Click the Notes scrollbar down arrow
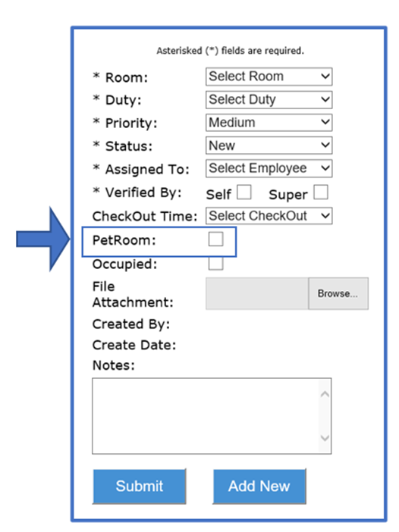This screenshot has height=532, width=399. tap(325, 438)
